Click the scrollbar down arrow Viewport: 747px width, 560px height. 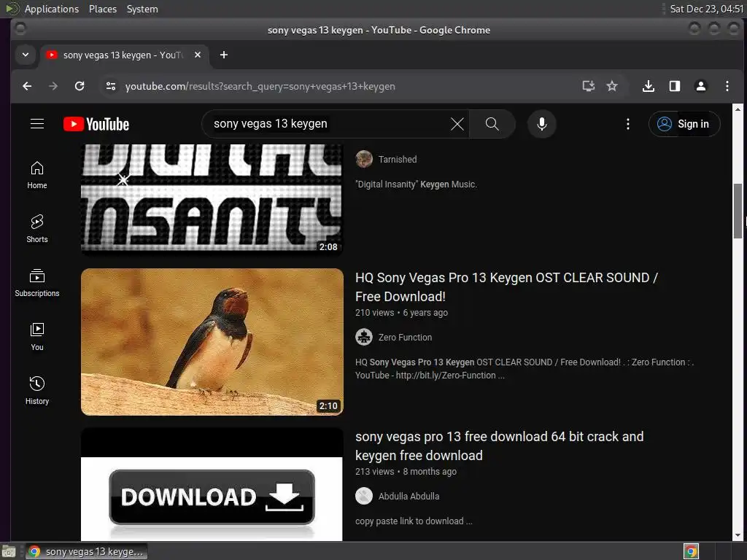pos(738,535)
